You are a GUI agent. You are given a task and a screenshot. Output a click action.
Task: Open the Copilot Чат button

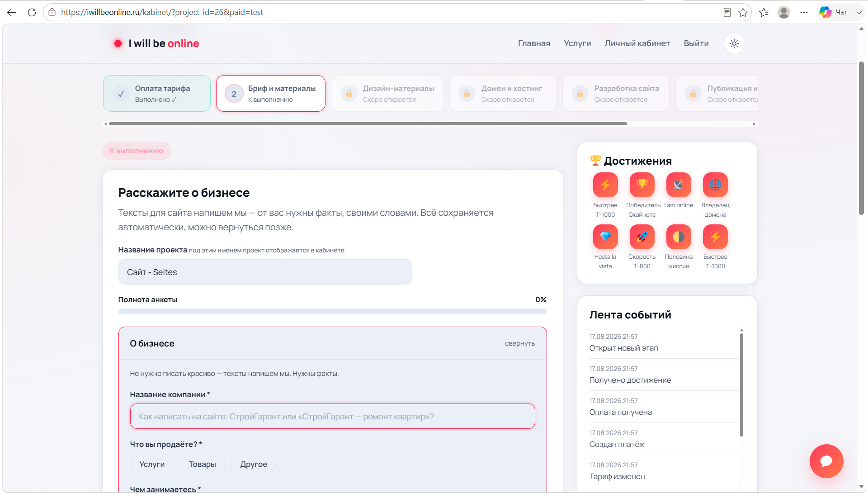[x=833, y=12]
